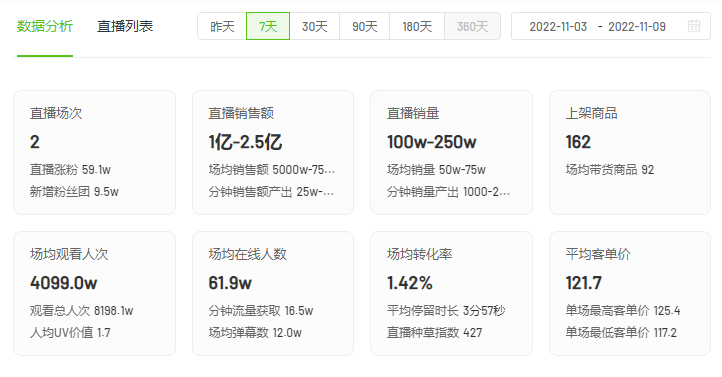722x377 pixels.
Task: Click the 场均转化率 card title
Action: pos(419,254)
